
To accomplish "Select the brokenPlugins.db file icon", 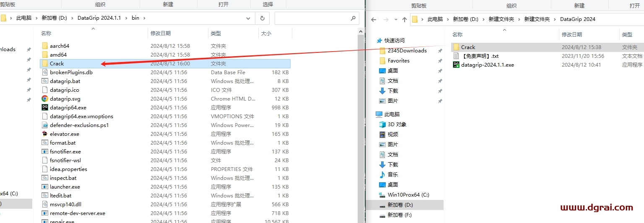I will (x=45, y=72).
